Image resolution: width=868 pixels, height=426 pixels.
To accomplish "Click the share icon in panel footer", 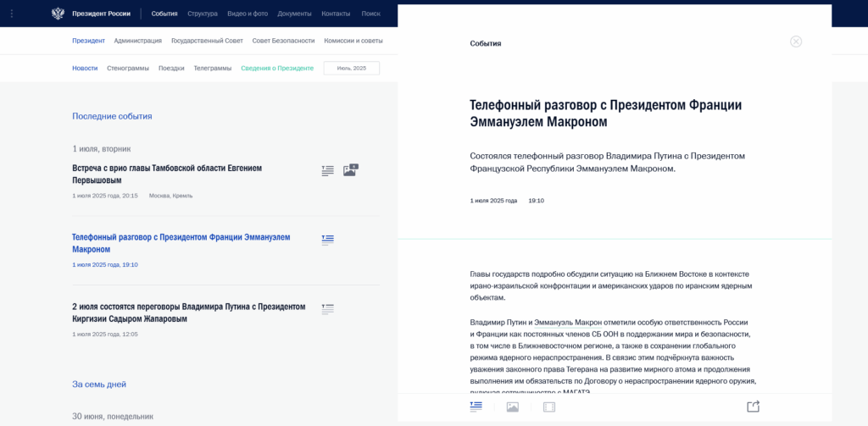I will 753,406.
